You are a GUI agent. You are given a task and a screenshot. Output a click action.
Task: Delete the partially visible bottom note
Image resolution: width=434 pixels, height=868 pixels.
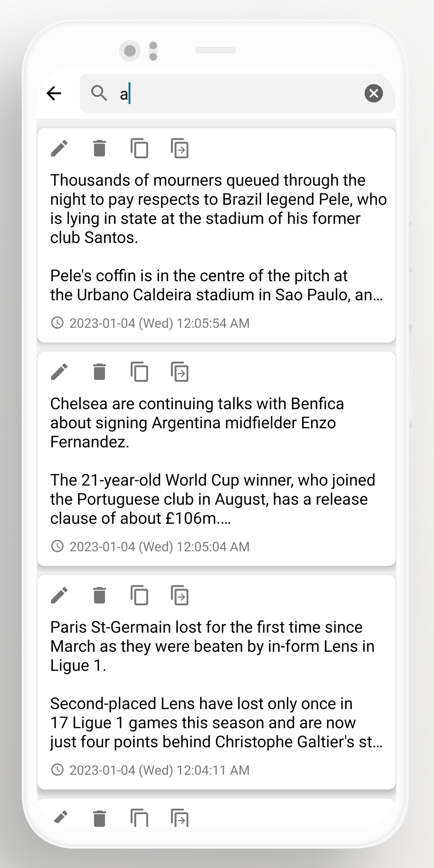[99, 818]
